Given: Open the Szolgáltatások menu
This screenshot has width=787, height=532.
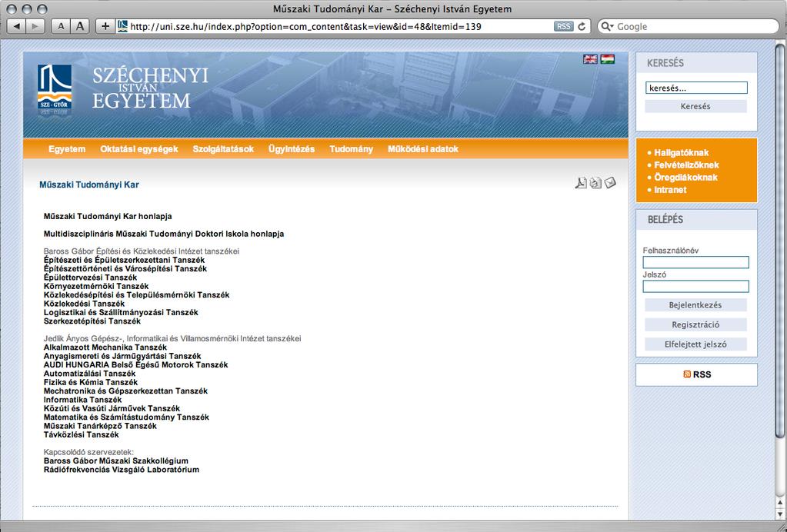Looking at the screenshot, I should [x=223, y=149].
